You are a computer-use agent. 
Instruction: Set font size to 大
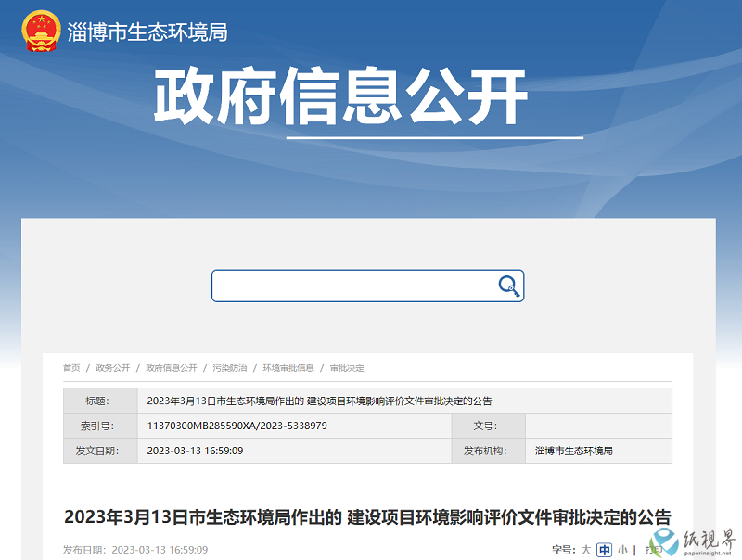coord(586,550)
